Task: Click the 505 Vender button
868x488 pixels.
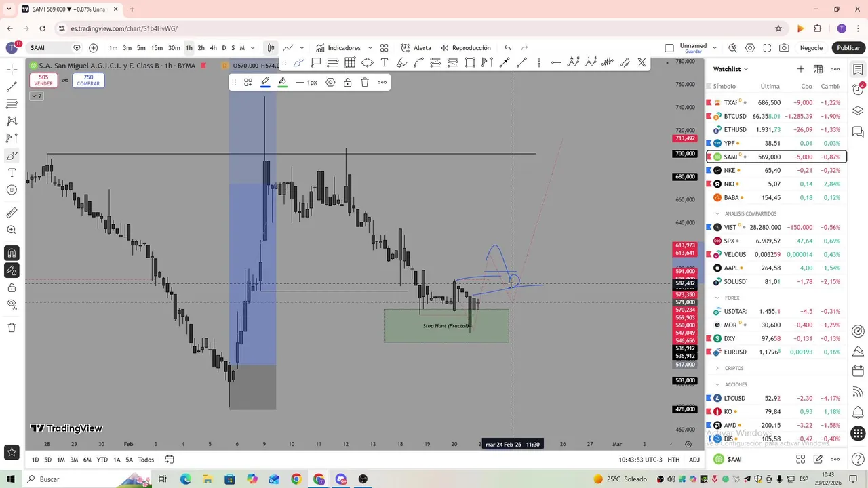Action: (x=43, y=80)
